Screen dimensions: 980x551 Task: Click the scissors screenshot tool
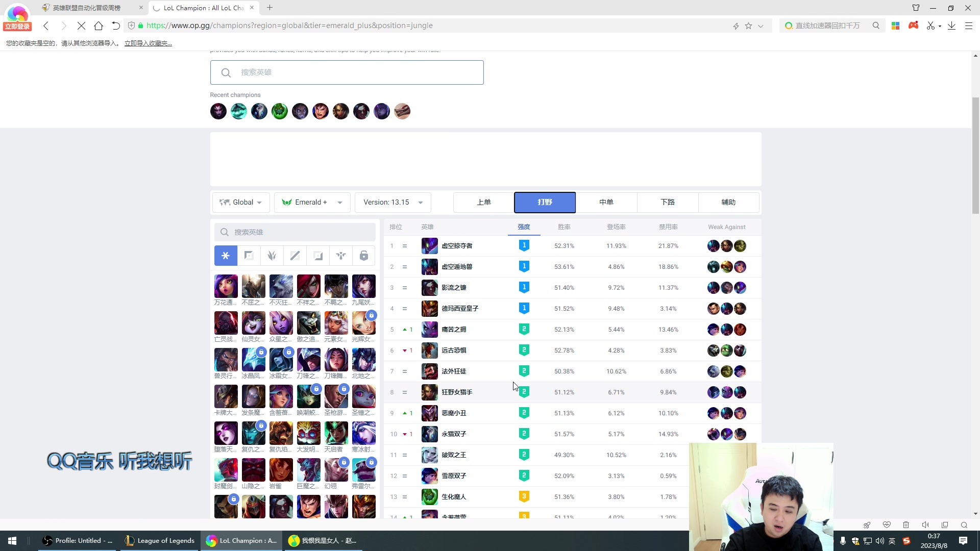point(930,26)
